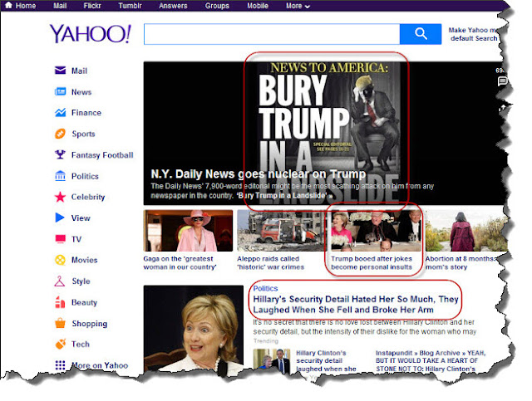Open Fantasy Football text link in sidebar

click(102, 155)
